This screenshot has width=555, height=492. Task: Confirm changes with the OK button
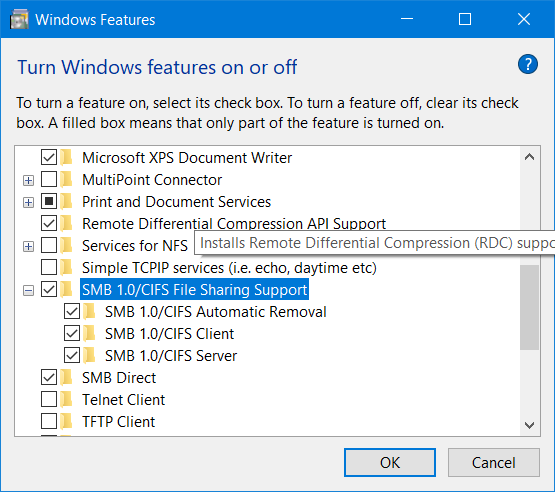click(390, 462)
